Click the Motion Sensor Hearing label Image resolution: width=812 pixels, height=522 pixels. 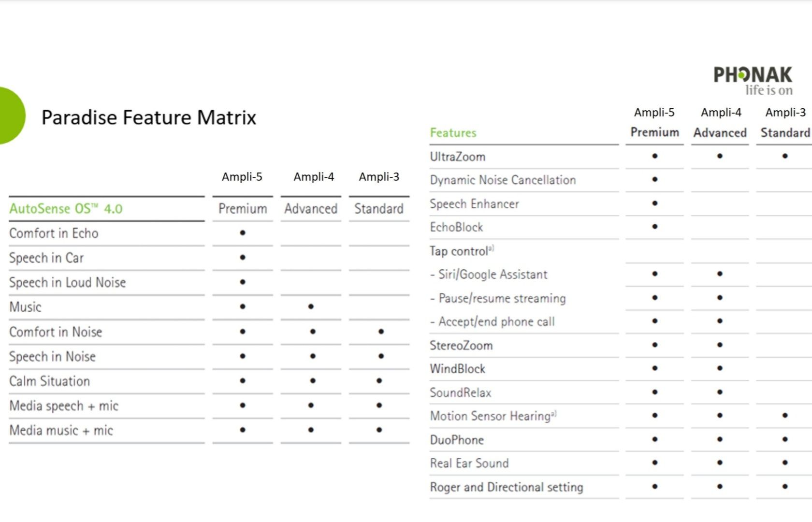(x=493, y=416)
